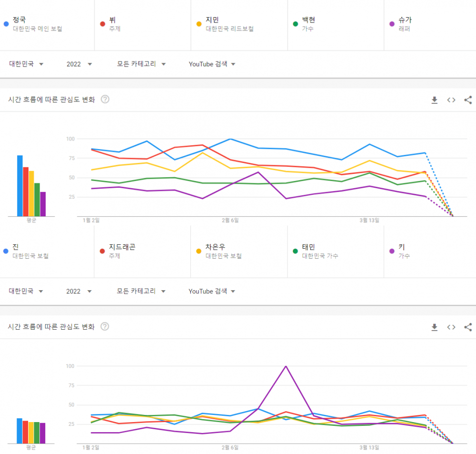
Task: Download the top chart data as CSV
Action: [434, 100]
